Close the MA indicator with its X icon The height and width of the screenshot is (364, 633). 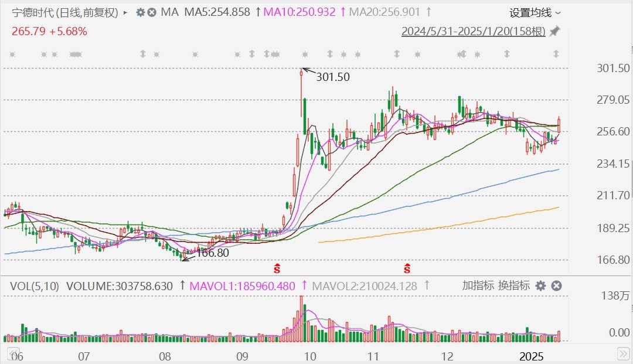pyautogui.click(x=151, y=12)
